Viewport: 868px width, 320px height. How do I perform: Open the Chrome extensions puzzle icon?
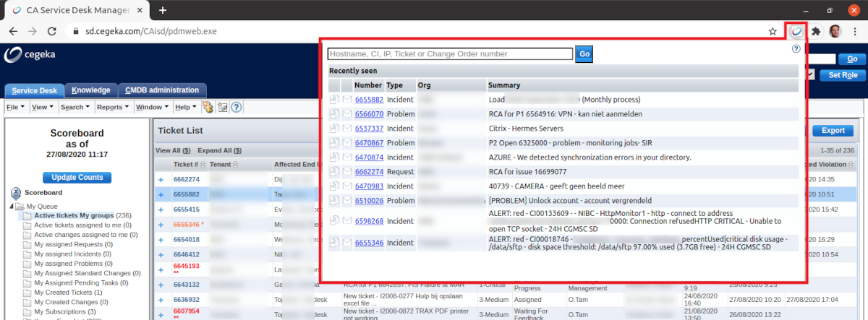pos(816,32)
